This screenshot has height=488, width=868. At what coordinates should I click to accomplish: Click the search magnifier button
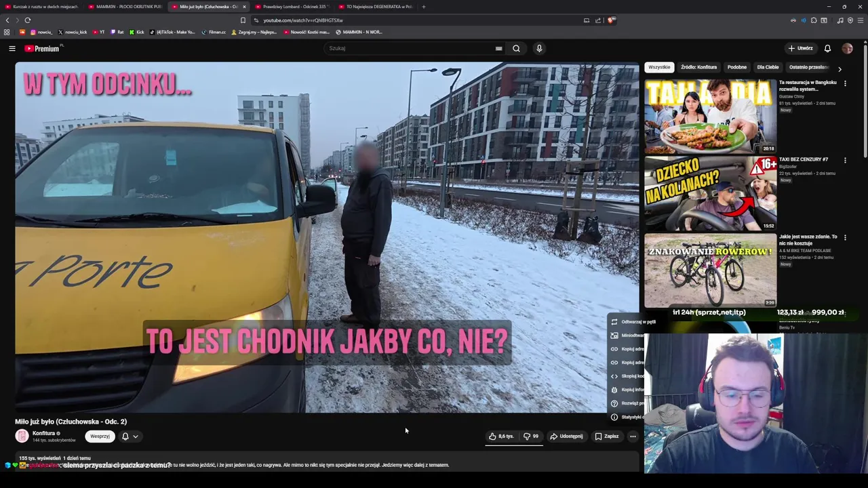(516, 48)
